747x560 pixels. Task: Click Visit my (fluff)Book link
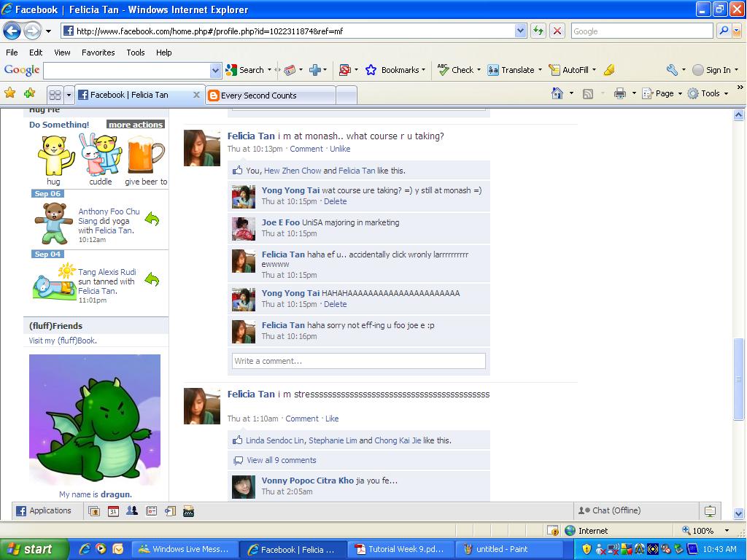point(63,341)
